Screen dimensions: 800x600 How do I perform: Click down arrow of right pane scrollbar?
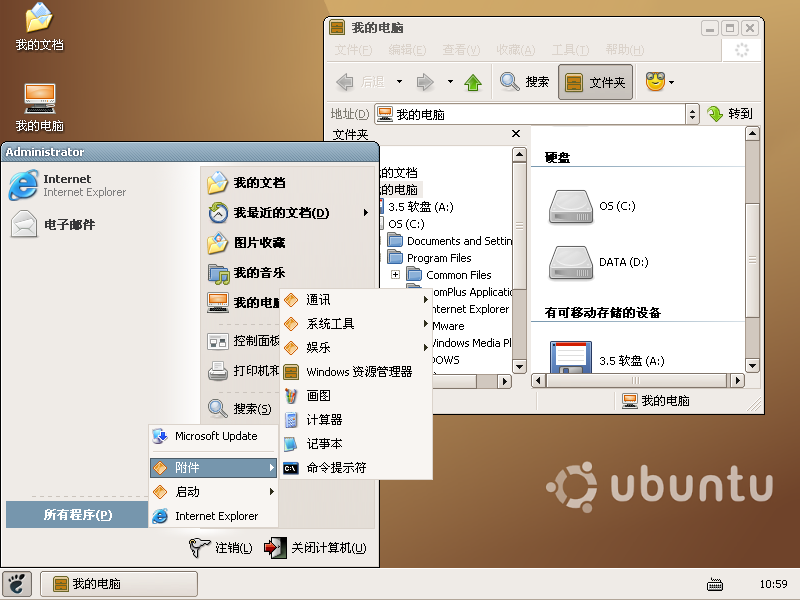coord(752,365)
